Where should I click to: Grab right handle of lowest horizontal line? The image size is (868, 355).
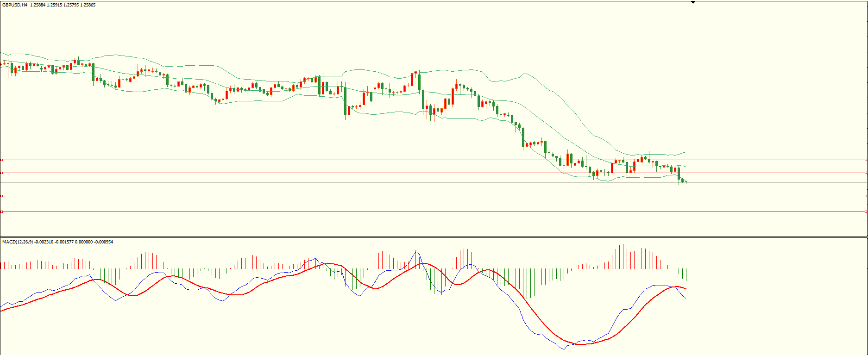click(866, 212)
